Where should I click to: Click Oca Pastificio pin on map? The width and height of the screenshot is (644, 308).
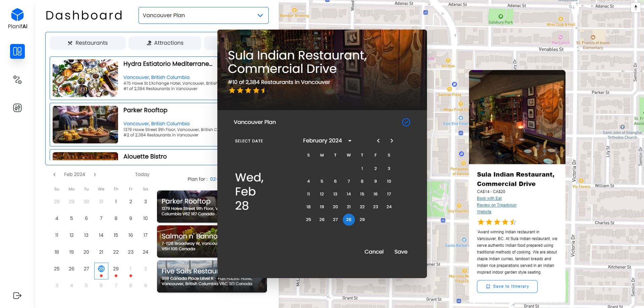click(459, 206)
